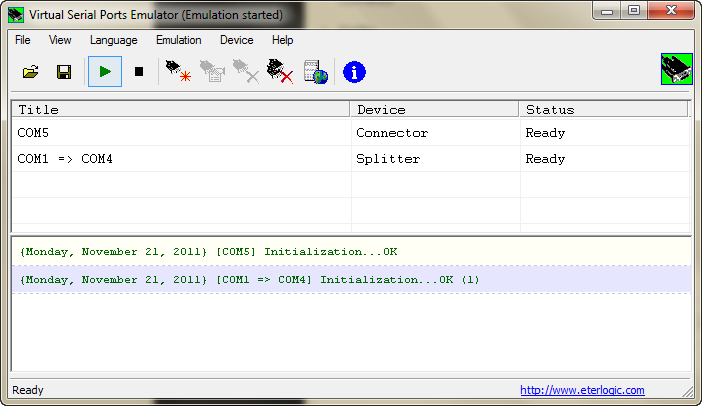The image size is (702, 406).
Task: Click the Save floppy disk icon
Action: pos(63,72)
